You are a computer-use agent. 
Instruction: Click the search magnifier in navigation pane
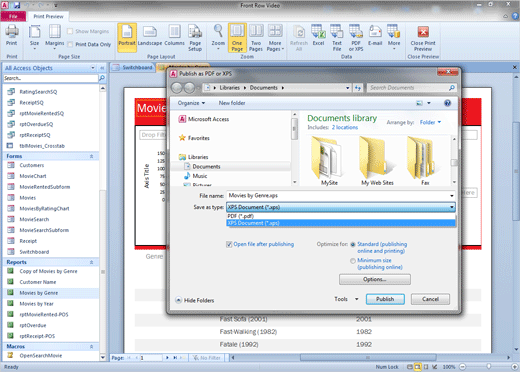[x=102, y=78]
